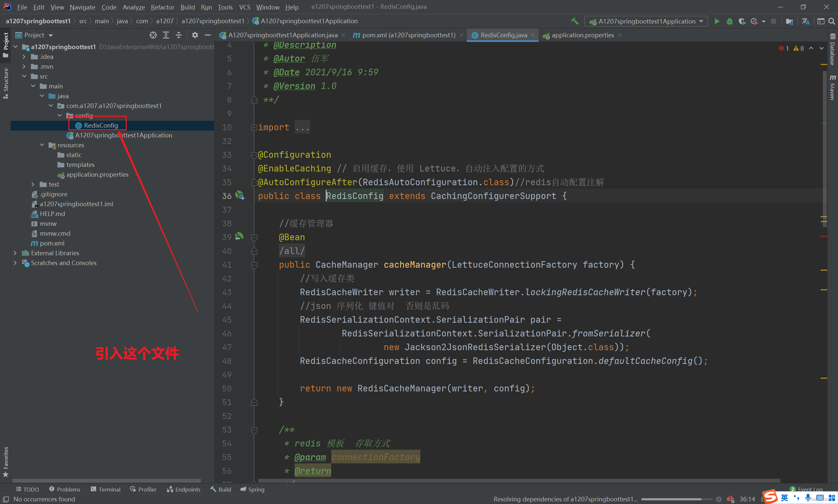
Task: Go to previous highlighted error arrow
Action: [x=811, y=48]
